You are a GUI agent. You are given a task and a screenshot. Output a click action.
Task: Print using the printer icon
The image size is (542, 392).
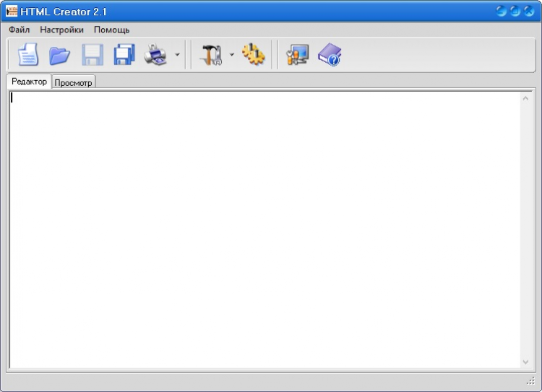coord(155,54)
